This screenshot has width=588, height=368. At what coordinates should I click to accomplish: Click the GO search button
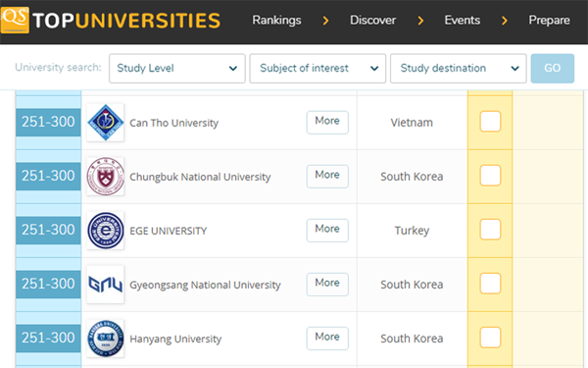coord(553,69)
